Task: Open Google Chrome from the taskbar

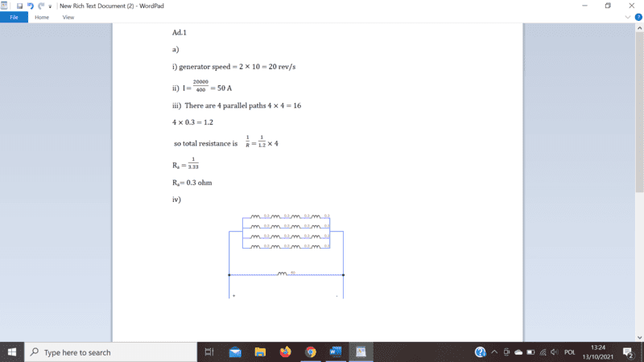Action: 311,352
